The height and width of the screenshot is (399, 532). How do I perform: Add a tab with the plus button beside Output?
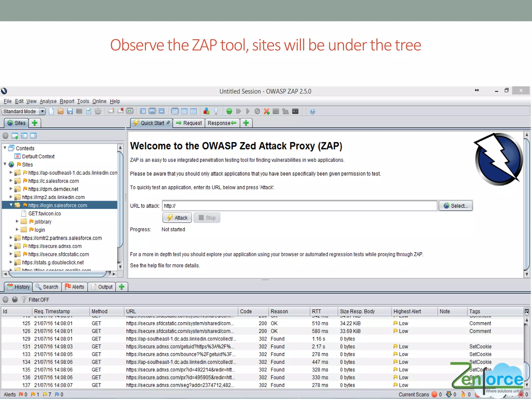(122, 287)
